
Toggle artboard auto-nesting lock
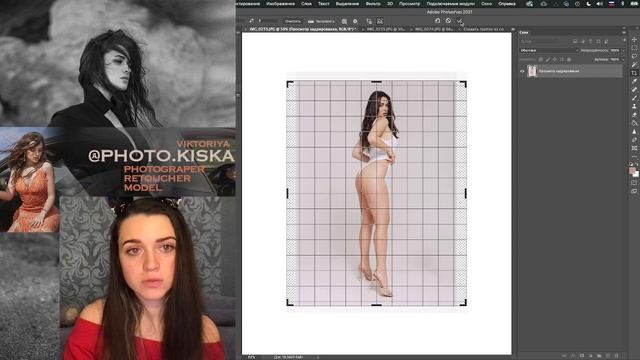click(x=562, y=60)
